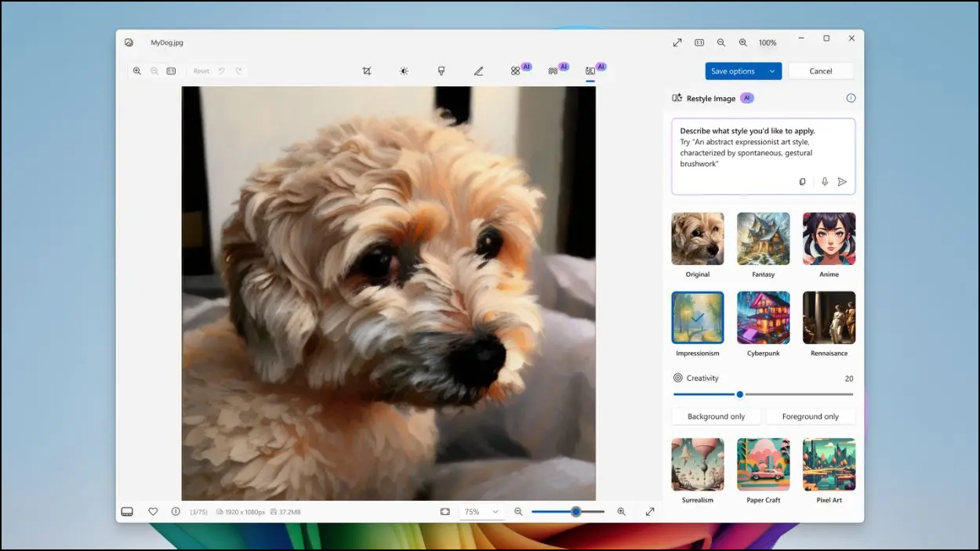Apply the Fantasy style
Screen dimensions: 980x551
pyautogui.click(x=764, y=239)
